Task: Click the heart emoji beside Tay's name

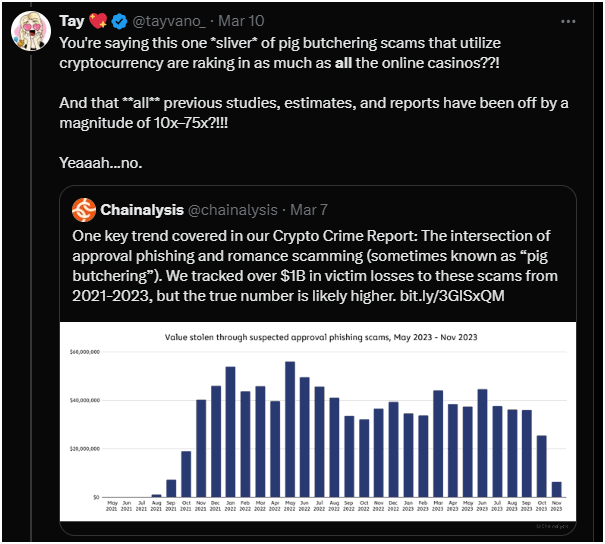Action: coord(98,21)
